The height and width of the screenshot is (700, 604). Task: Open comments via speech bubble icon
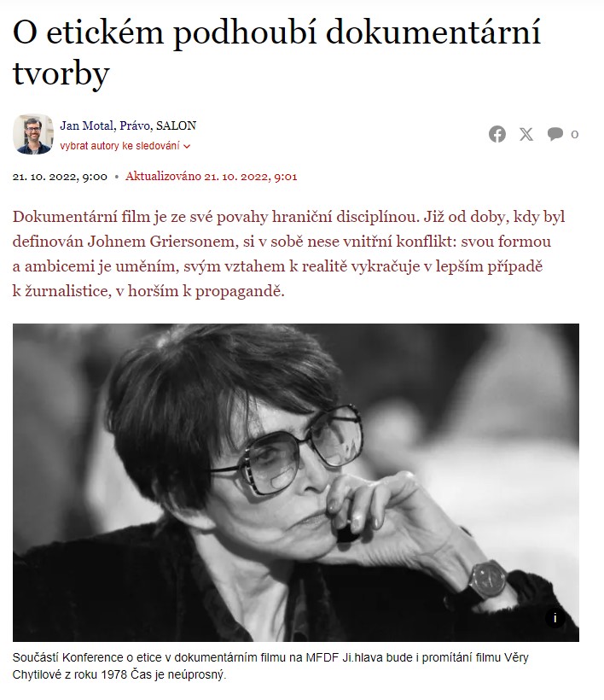click(555, 134)
